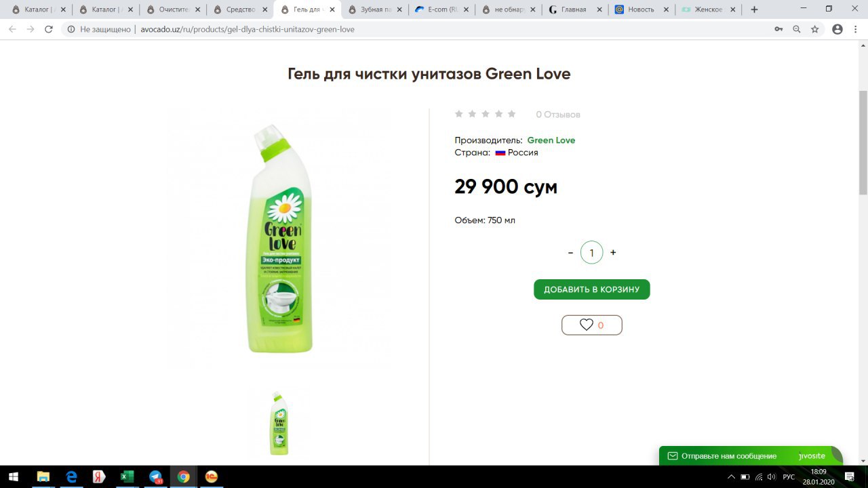Screen dimensions: 868x488
Task: Open the Windows notification center icon
Action: 850,476
